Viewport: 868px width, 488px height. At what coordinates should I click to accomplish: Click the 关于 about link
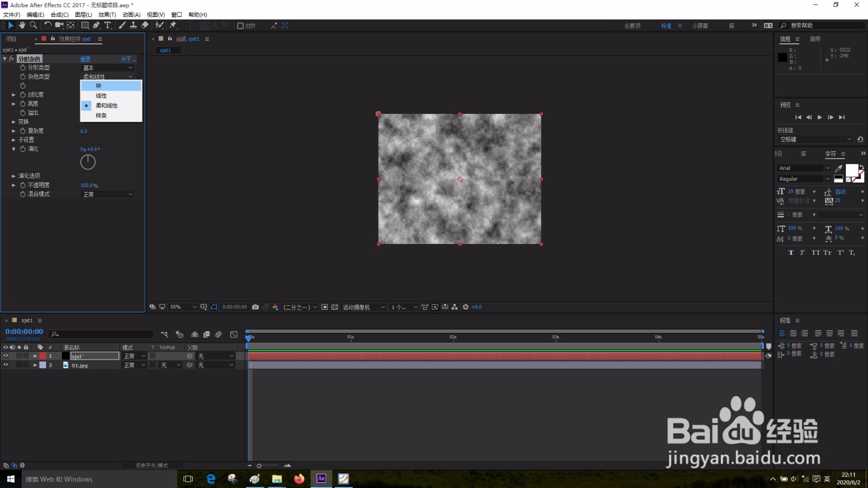click(128, 59)
